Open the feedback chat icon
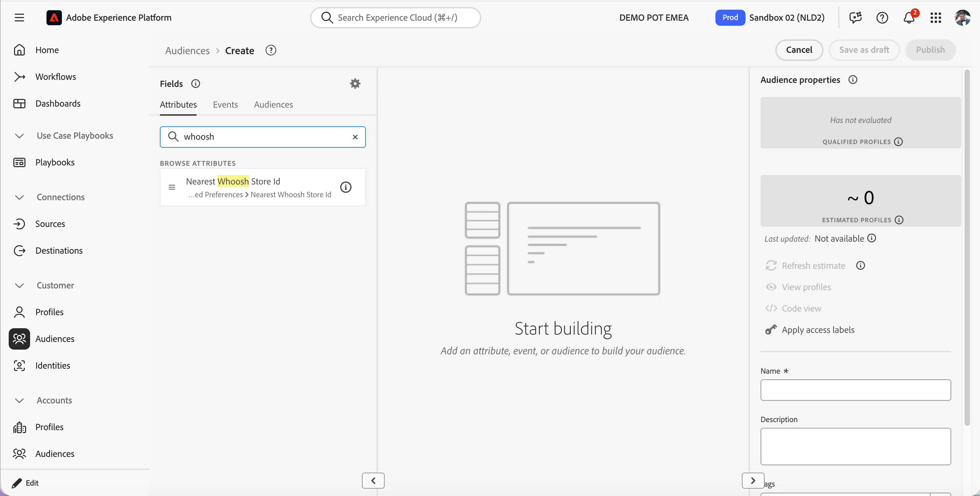 855,17
